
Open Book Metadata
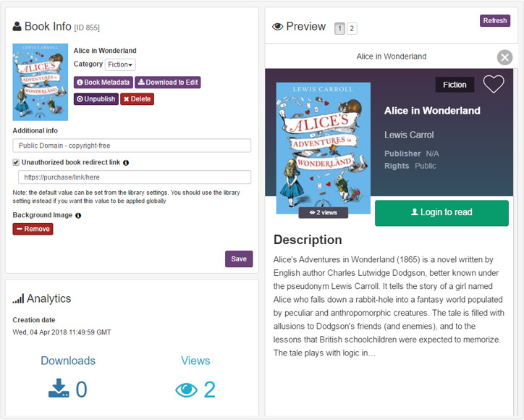point(103,83)
